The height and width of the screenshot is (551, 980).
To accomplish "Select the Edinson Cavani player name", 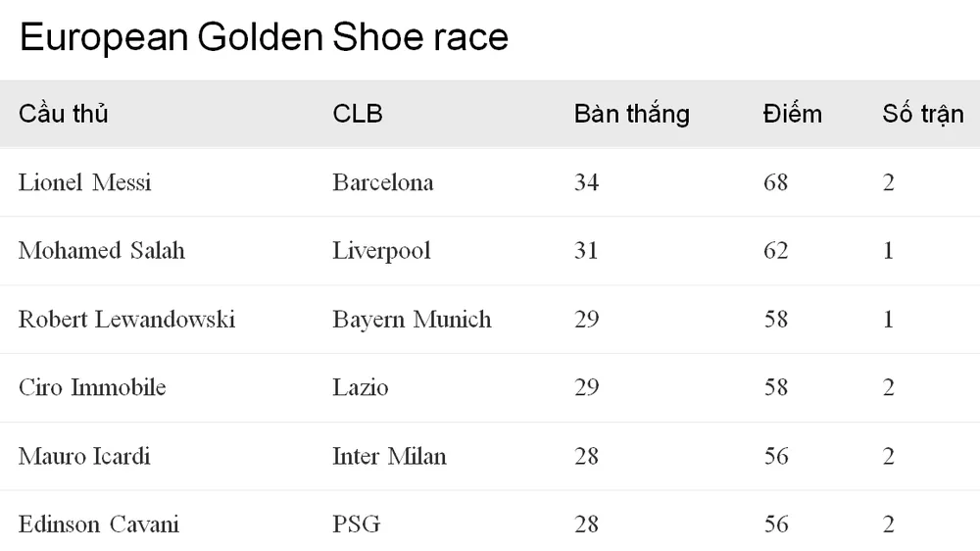I will point(98,525).
